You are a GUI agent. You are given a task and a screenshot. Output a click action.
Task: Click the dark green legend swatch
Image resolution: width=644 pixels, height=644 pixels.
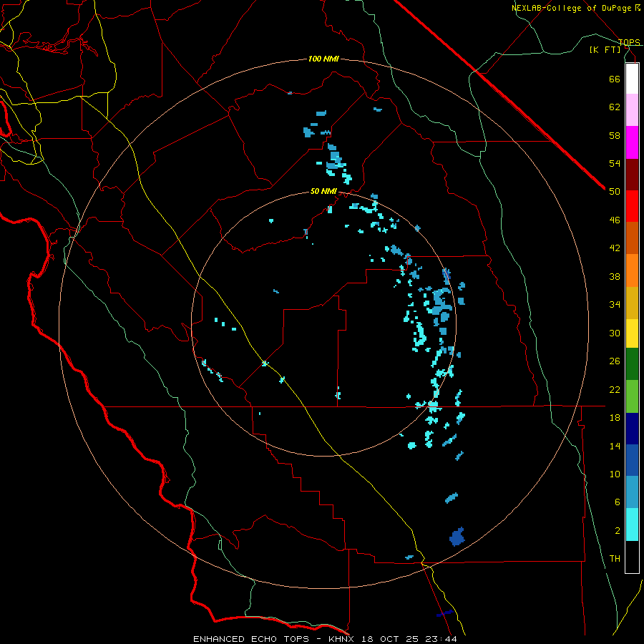(632, 364)
